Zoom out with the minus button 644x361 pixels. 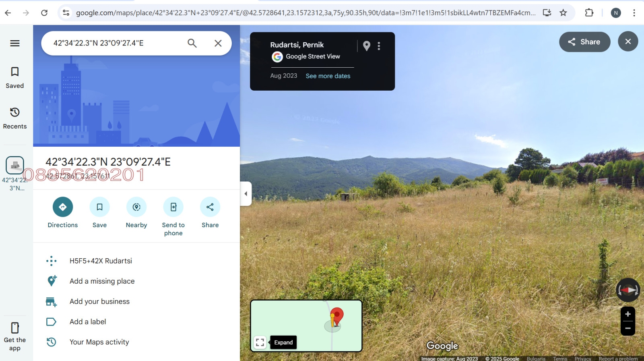[x=627, y=328]
